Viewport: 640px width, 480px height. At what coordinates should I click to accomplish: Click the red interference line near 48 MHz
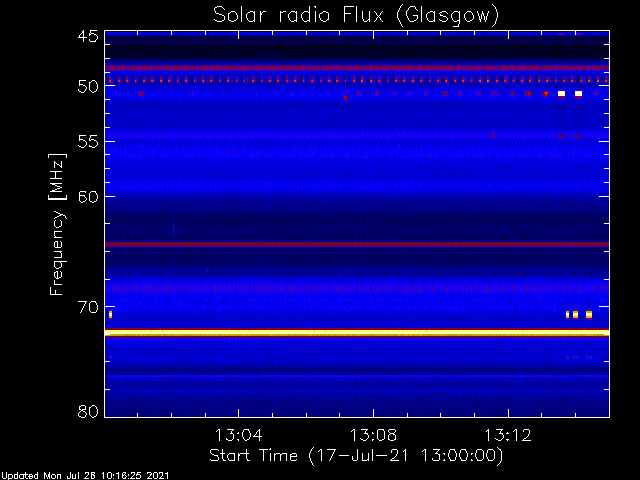[x=357, y=68]
